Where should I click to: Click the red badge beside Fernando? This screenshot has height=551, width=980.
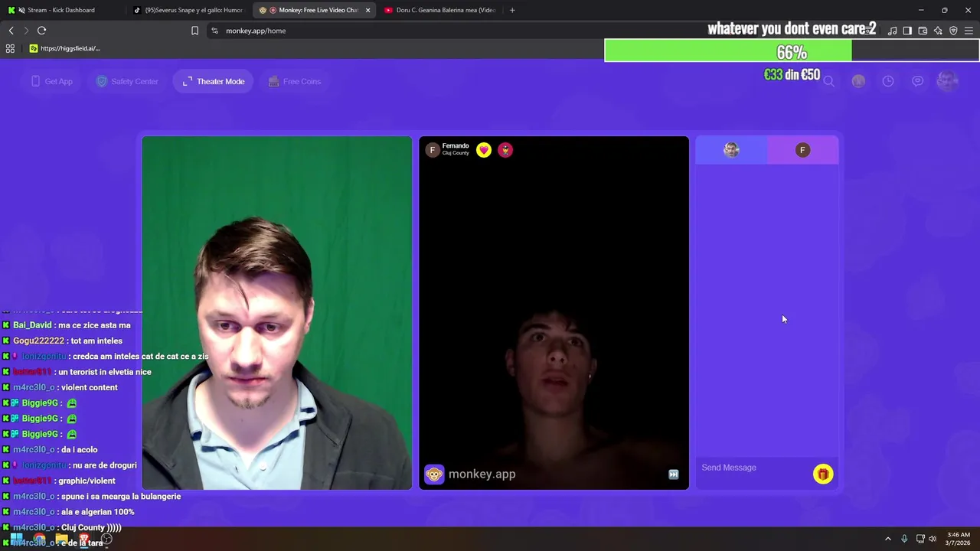505,150
